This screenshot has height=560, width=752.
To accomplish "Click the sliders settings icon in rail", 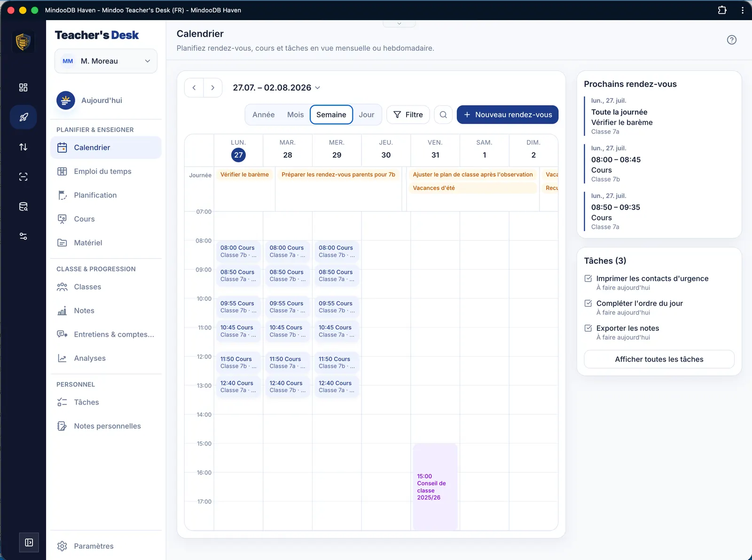I will pyautogui.click(x=23, y=236).
